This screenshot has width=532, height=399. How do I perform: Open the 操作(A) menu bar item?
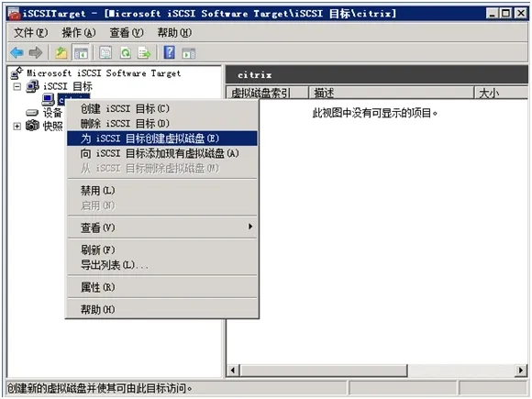click(x=79, y=33)
